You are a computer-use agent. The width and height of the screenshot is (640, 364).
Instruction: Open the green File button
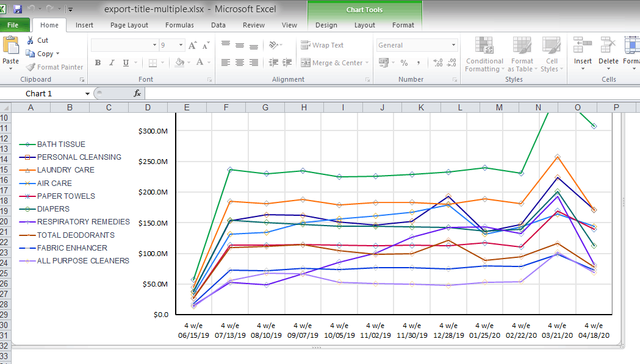(13, 25)
